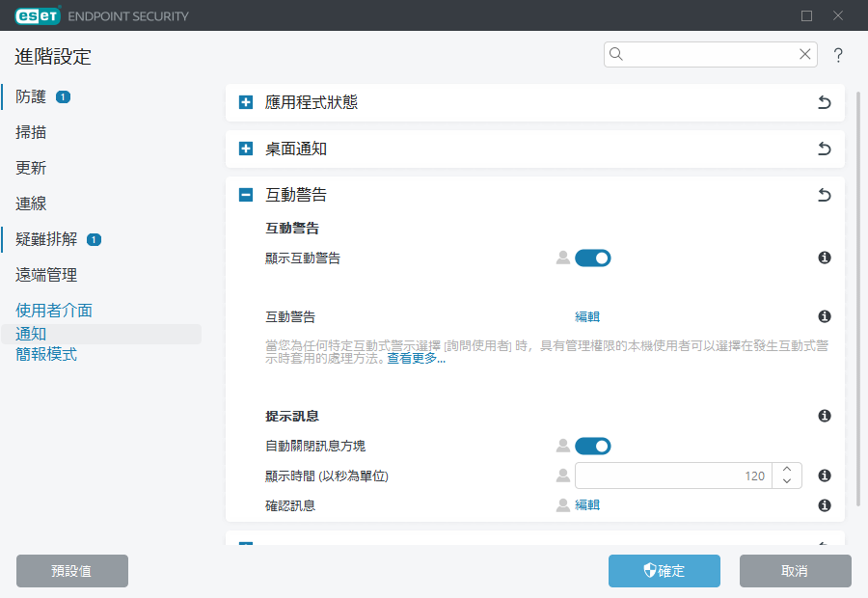Disable the 顯示互動警告 toggle

click(x=592, y=258)
